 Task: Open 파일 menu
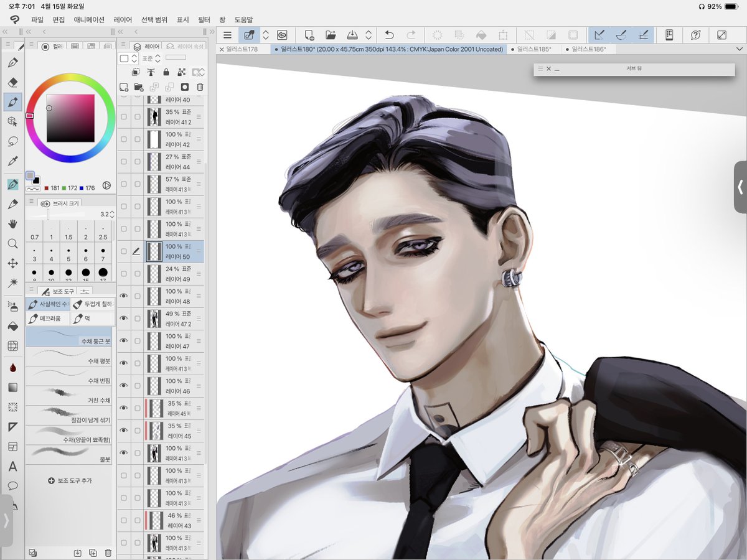[x=37, y=20]
